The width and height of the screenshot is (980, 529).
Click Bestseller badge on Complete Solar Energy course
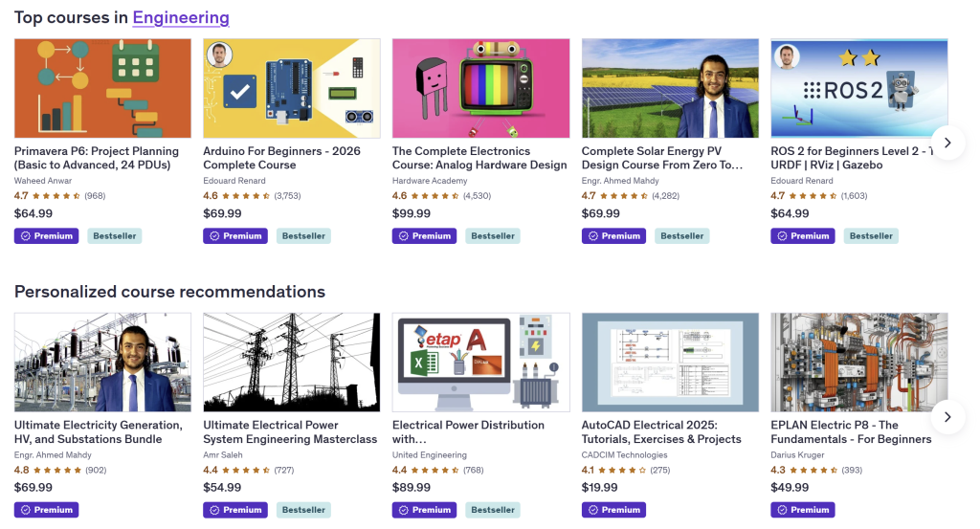click(x=682, y=236)
